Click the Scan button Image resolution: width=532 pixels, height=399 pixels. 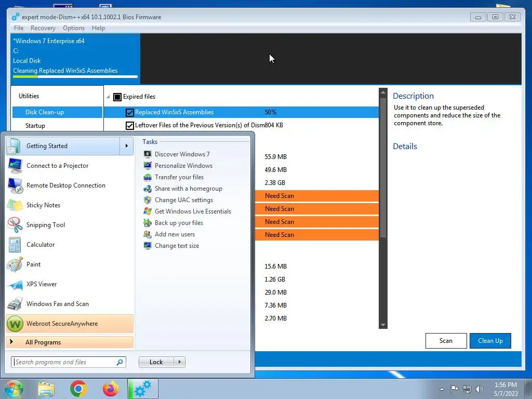pyautogui.click(x=446, y=341)
